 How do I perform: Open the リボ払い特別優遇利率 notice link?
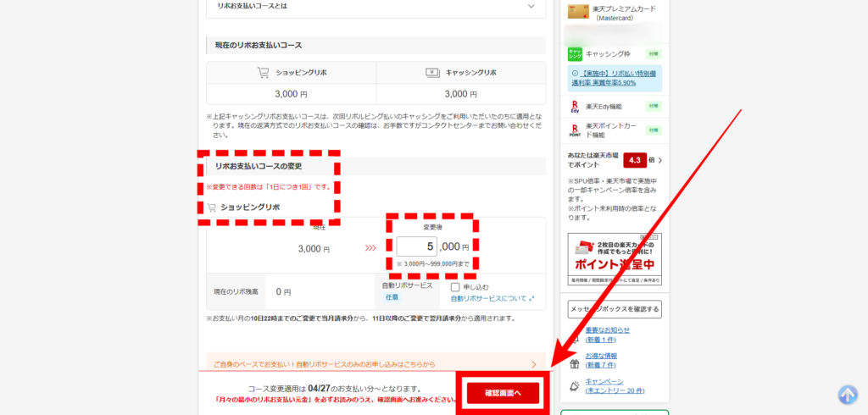pyautogui.click(x=619, y=79)
